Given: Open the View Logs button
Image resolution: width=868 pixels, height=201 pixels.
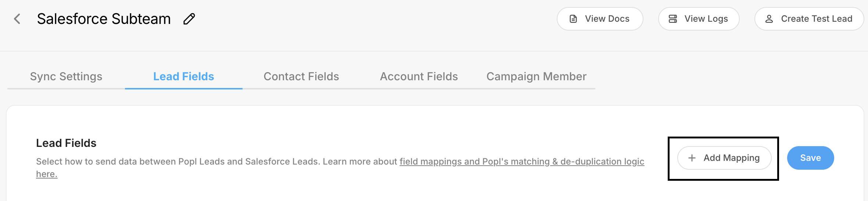Looking at the screenshot, I should [699, 19].
